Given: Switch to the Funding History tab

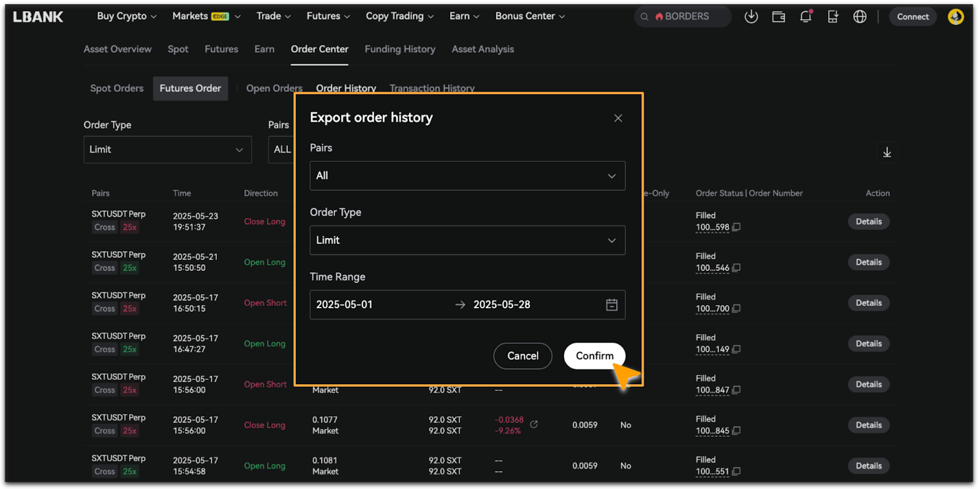Looking at the screenshot, I should pyautogui.click(x=400, y=49).
